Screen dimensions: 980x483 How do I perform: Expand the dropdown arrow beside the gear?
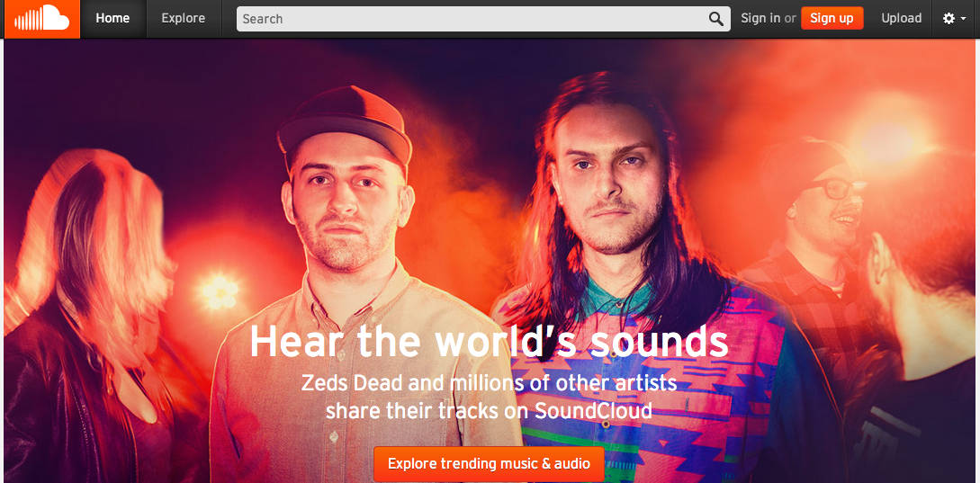click(x=963, y=19)
